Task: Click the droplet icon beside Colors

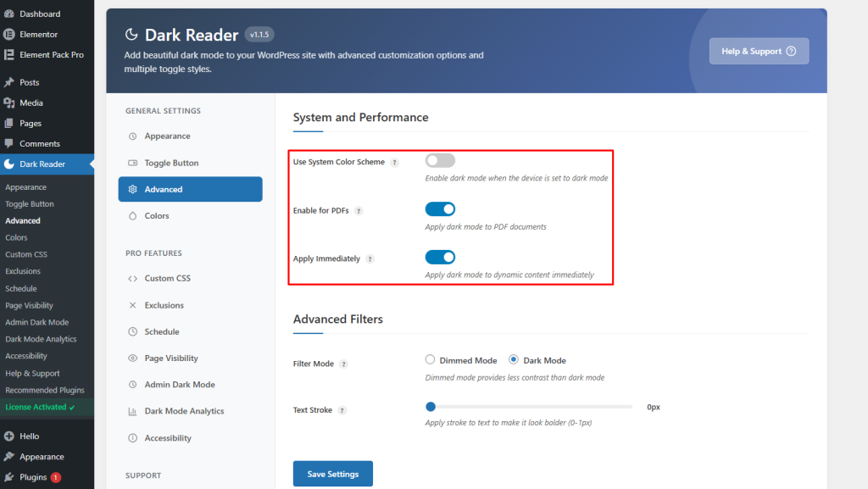Action: click(132, 216)
